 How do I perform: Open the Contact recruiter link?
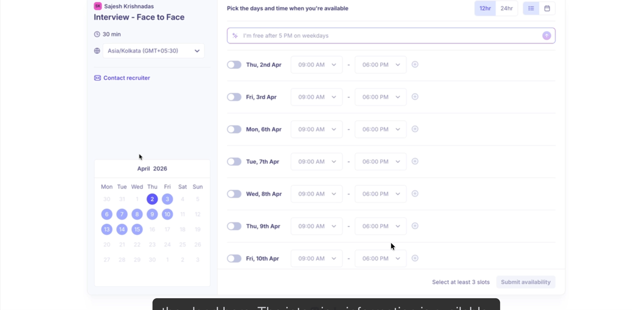click(126, 78)
